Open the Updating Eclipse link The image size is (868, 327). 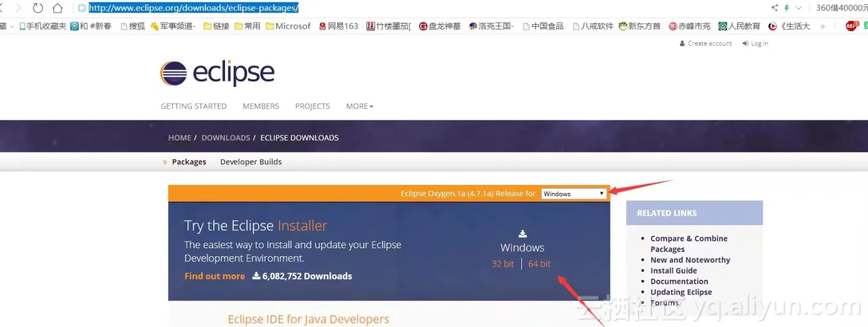[x=681, y=292]
